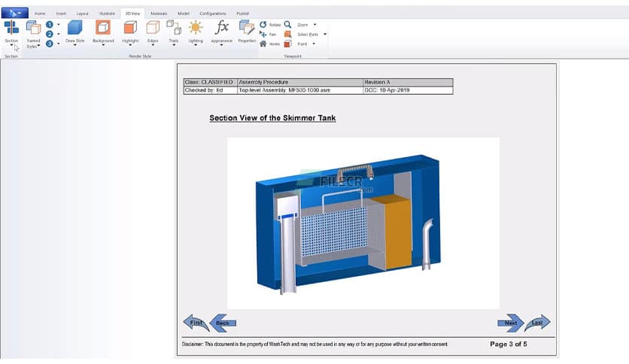Click the Background render icon

[103, 28]
